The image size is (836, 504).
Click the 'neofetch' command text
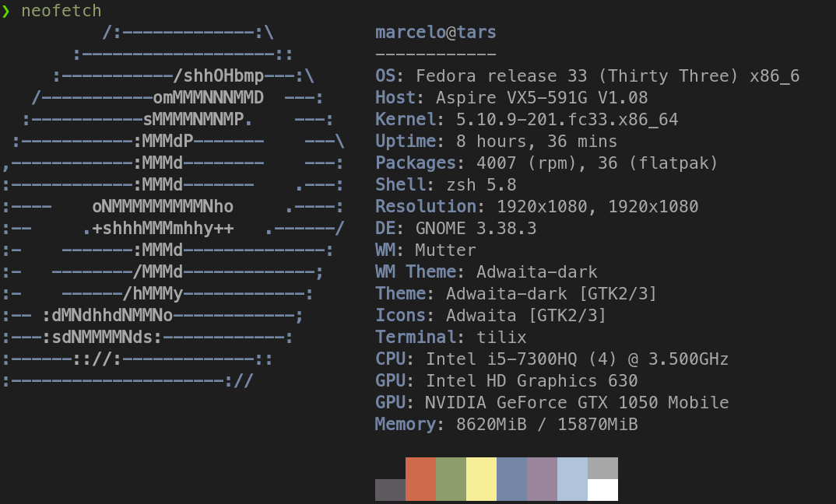[x=61, y=11]
